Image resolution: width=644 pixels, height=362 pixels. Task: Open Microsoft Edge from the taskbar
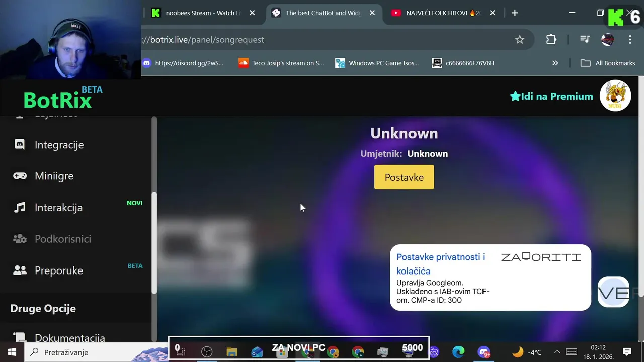pyautogui.click(x=458, y=352)
